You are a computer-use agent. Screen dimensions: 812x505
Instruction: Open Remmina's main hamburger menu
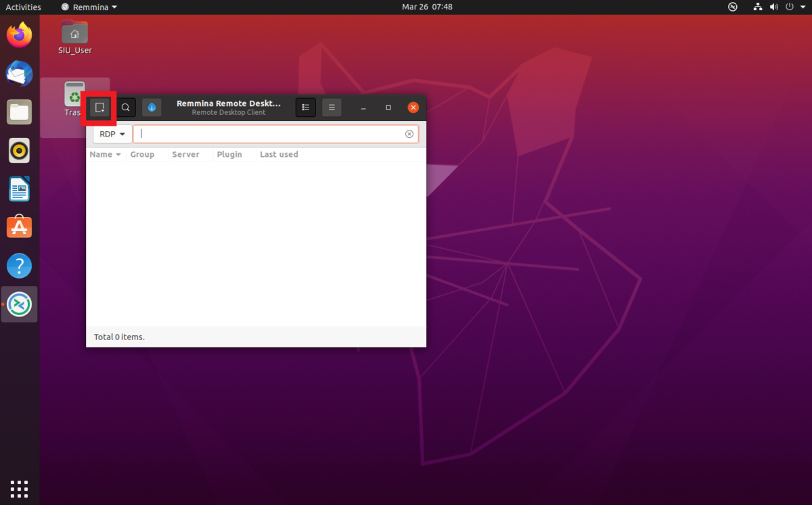(x=332, y=107)
